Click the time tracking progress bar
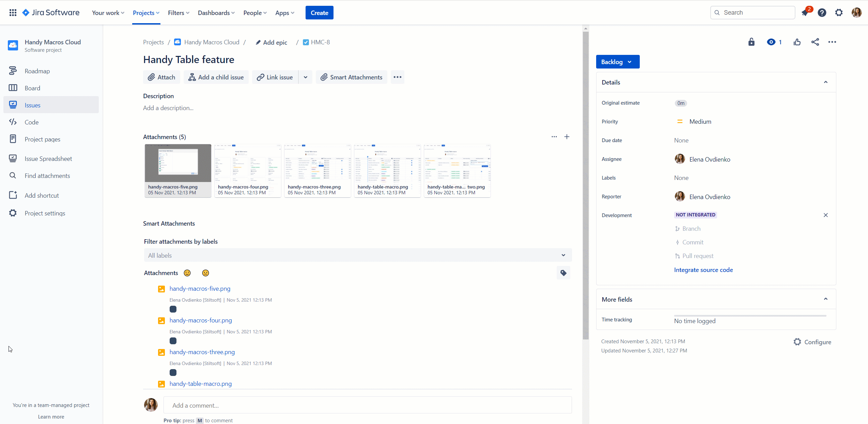Screen dimensions: 868x424 pyautogui.click(x=750, y=316)
